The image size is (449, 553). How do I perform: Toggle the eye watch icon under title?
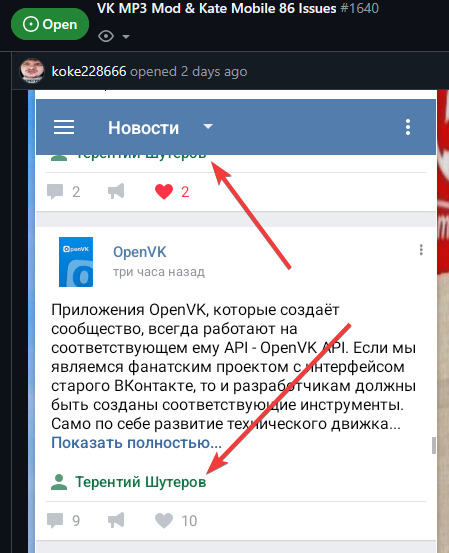[106, 36]
